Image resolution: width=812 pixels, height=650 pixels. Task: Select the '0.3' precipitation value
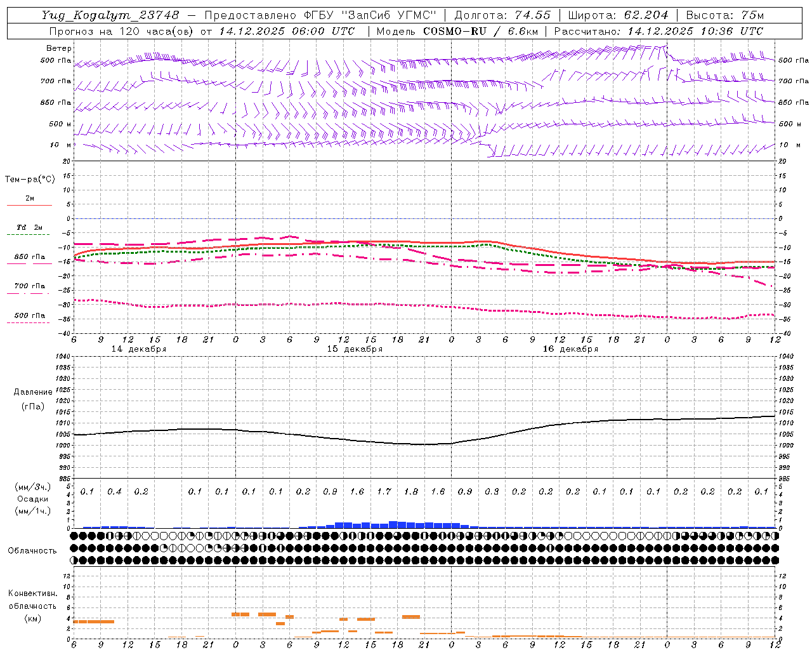point(492,491)
